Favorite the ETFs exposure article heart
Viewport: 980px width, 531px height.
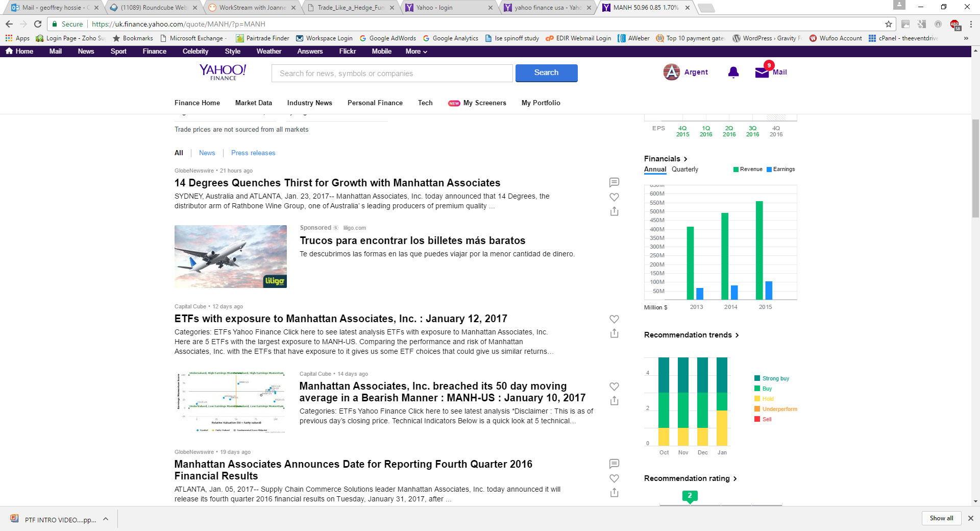point(614,319)
